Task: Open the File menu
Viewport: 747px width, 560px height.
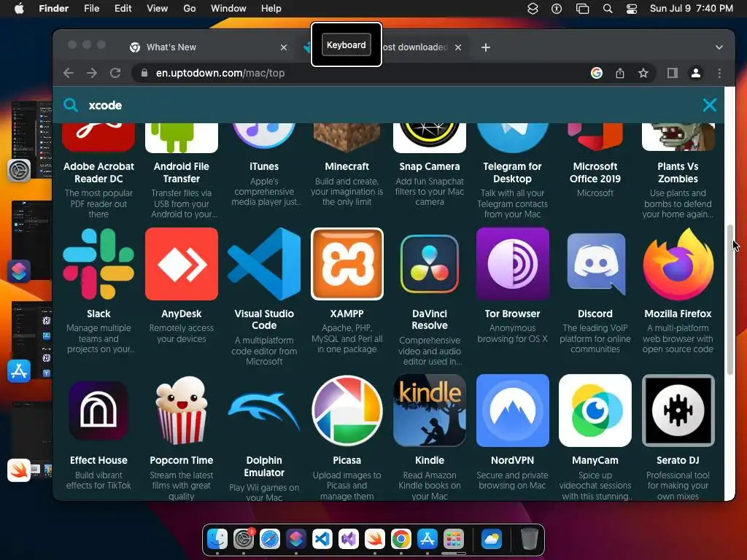Action: click(91, 9)
